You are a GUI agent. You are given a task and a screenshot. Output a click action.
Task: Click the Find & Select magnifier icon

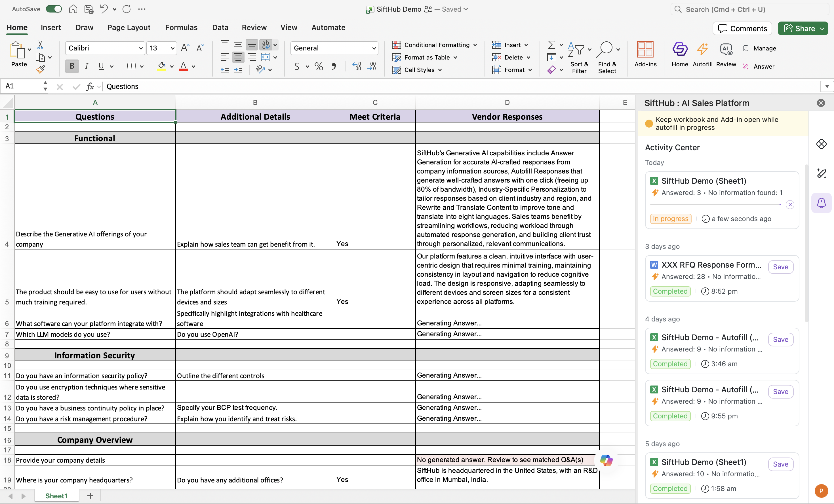(x=605, y=49)
